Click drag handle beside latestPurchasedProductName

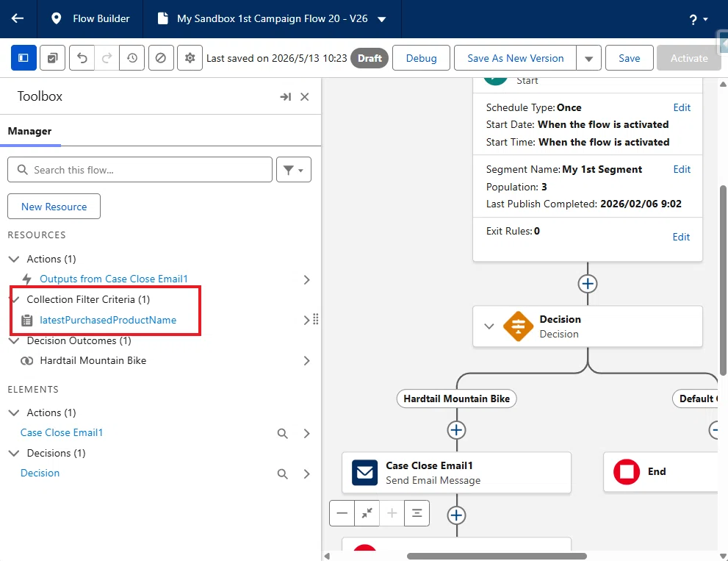tap(316, 319)
